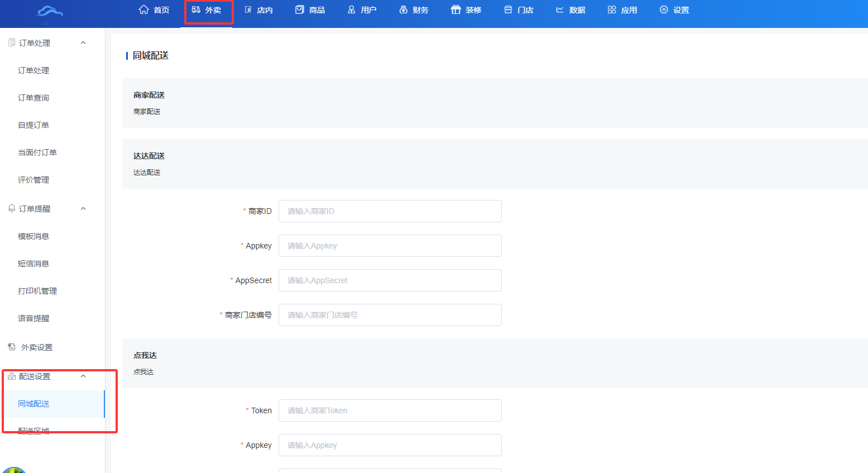
Task: Open 外卖设置 in the sidebar
Action: [x=37, y=347]
